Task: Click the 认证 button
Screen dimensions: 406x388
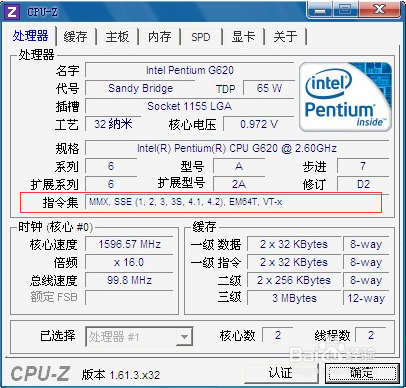Action: coord(281,373)
